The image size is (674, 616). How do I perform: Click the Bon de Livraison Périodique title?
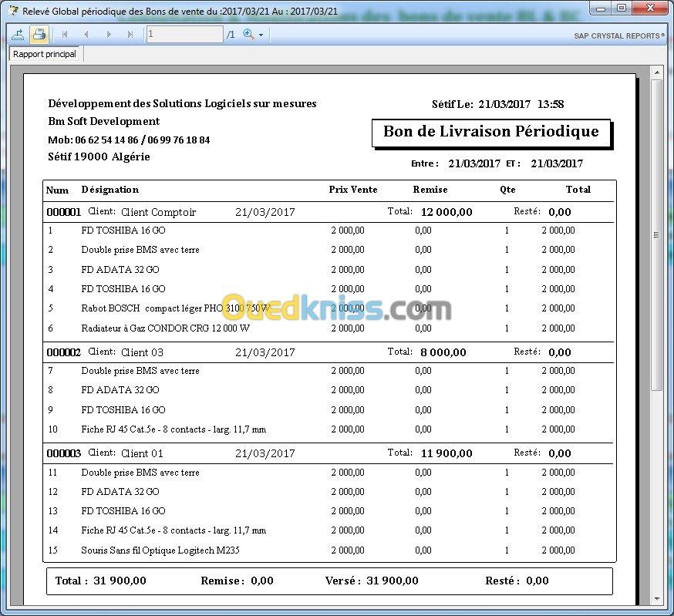(x=491, y=132)
